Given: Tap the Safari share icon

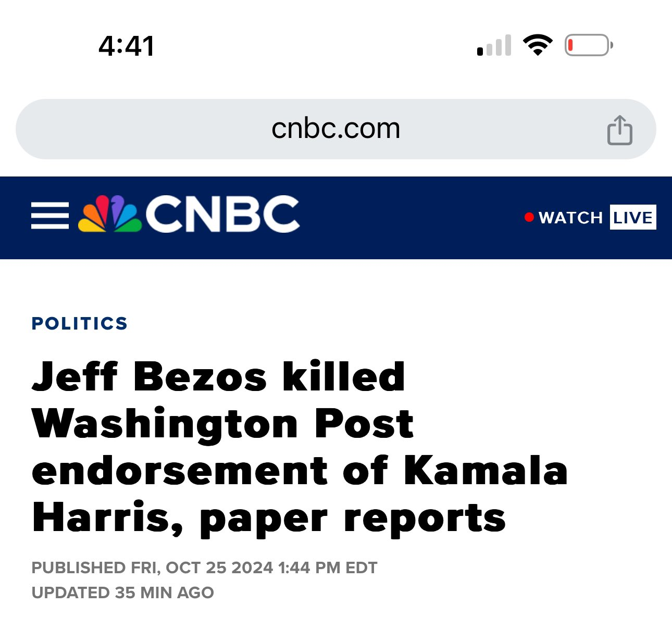Looking at the screenshot, I should [x=619, y=130].
